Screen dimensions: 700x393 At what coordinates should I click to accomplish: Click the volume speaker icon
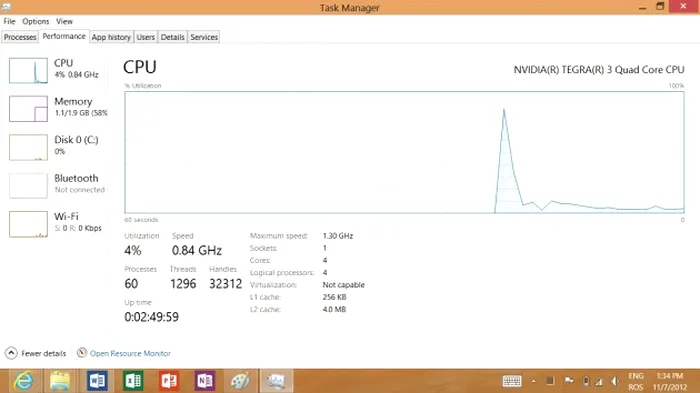(615, 381)
